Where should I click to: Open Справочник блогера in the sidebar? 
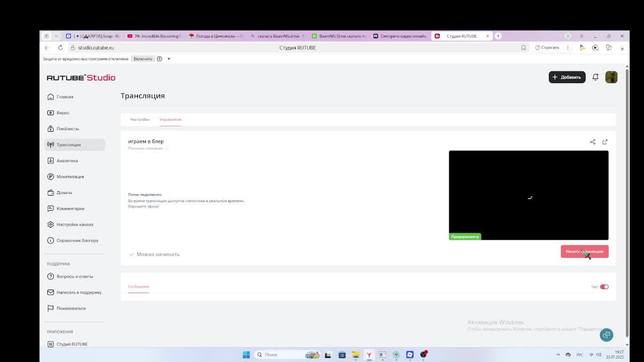pyautogui.click(x=75, y=240)
